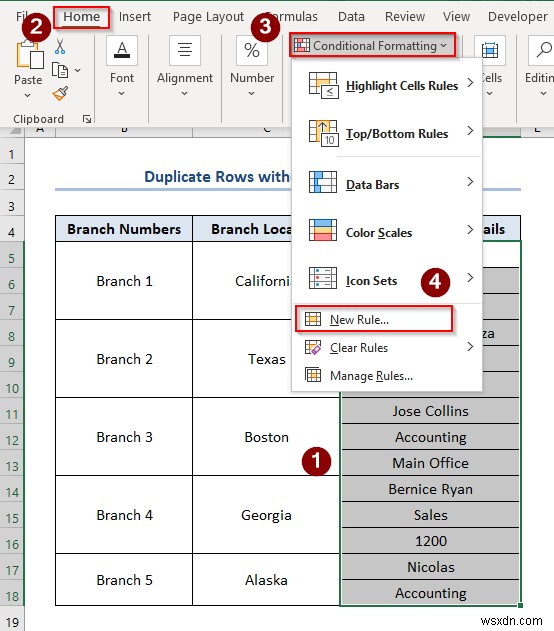Expand the Editing group chevron
The width and height of the screenshot is (554, 631).
(x=543, y=93)
